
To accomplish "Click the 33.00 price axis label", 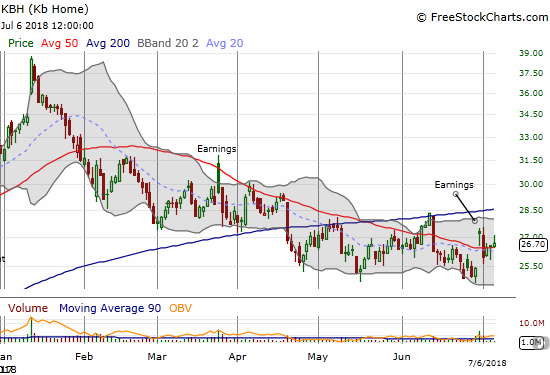I will (x=531, y=137).
